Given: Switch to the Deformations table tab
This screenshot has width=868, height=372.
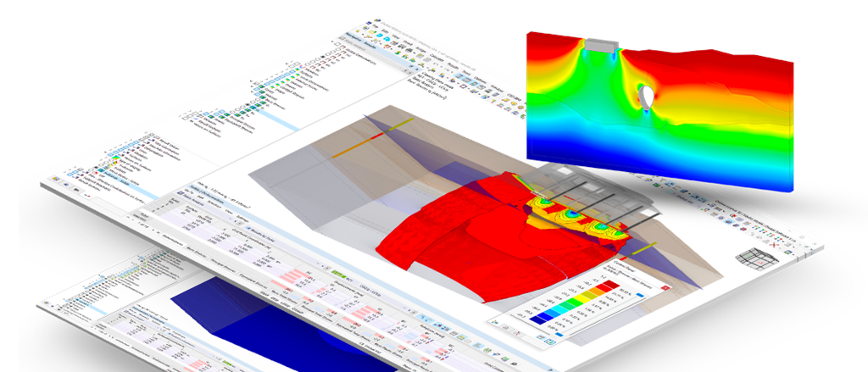Looking at the screenshot, I should [x=173, y=241].
